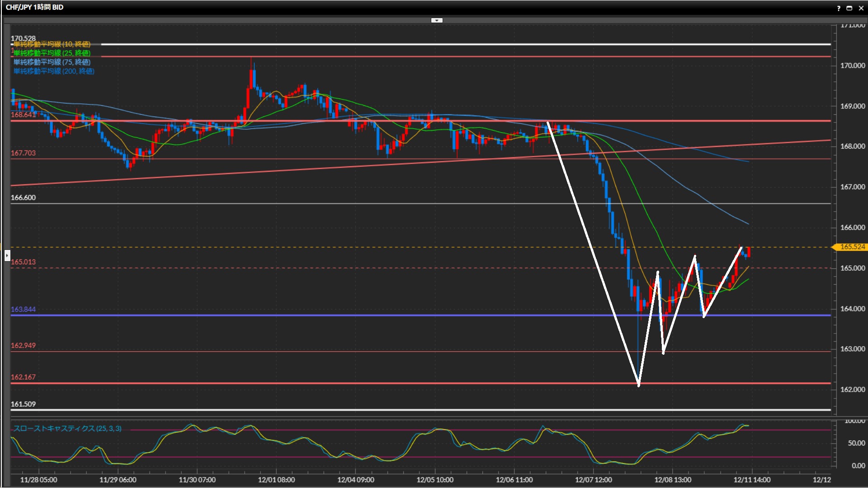Select the 25-period green moving average label
The width and height of the screenshot is (868, 488).
52,53
